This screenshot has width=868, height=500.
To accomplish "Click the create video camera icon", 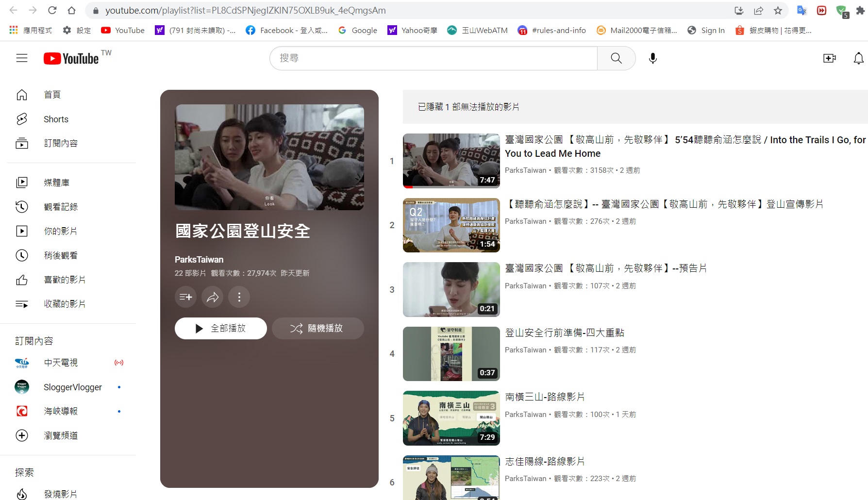I will tap(830, 58).
